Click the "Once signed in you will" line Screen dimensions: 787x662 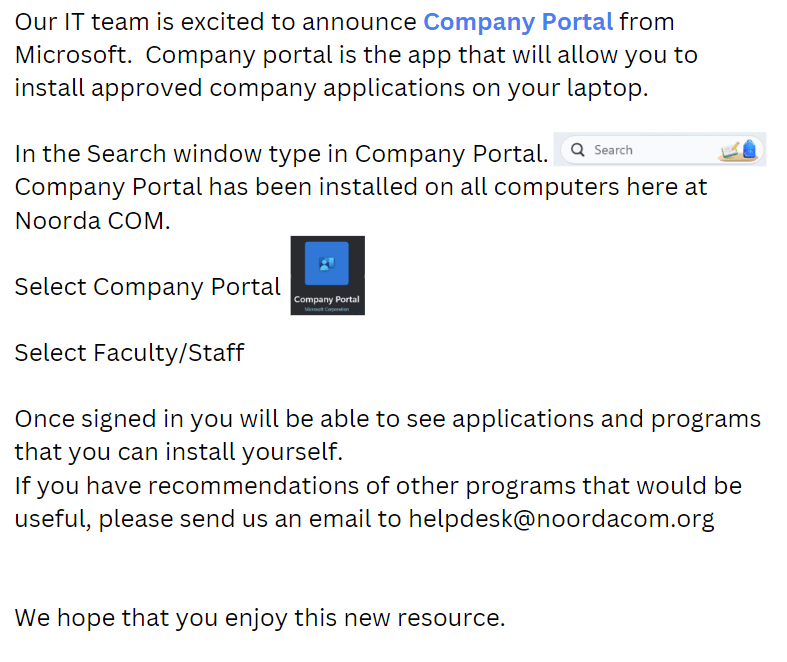point(387,418)
